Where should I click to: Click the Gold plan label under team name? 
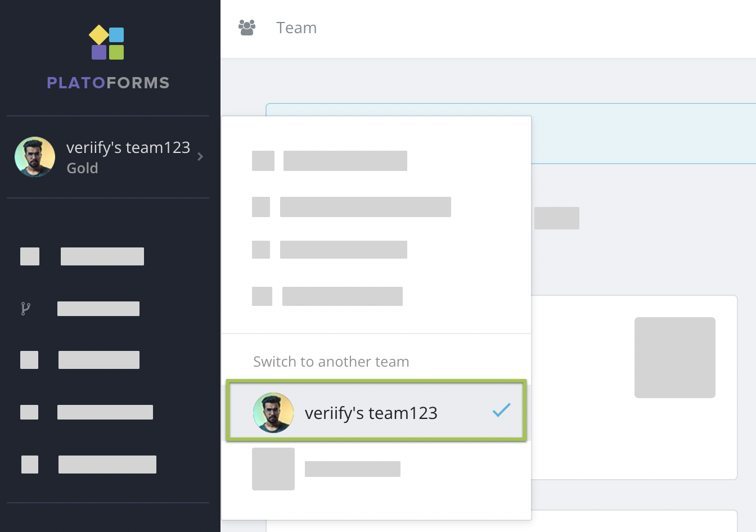[82, 168]
